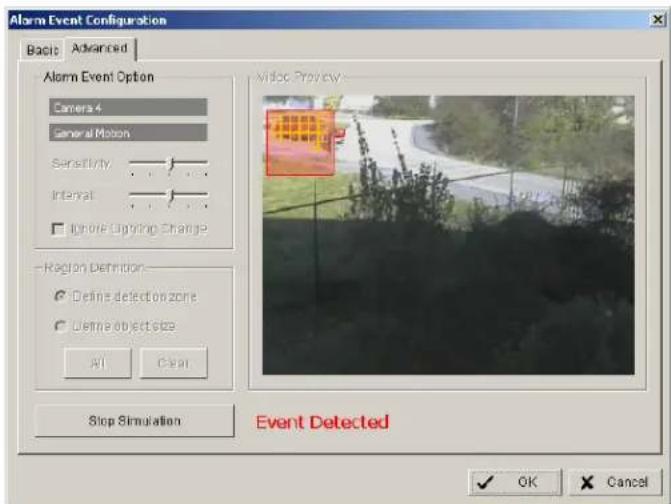
Task: Click the Event Detected status text
Action: pos(322,422)
